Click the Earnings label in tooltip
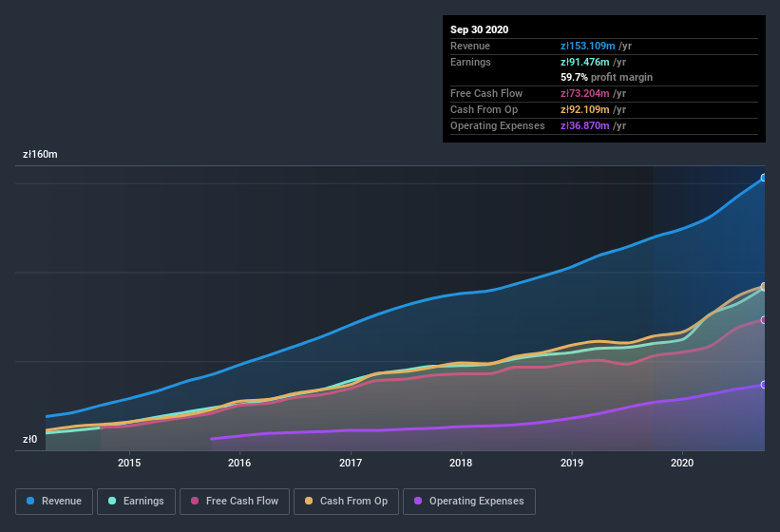Screen dimensions: 780x532 (x=470, y=62)
